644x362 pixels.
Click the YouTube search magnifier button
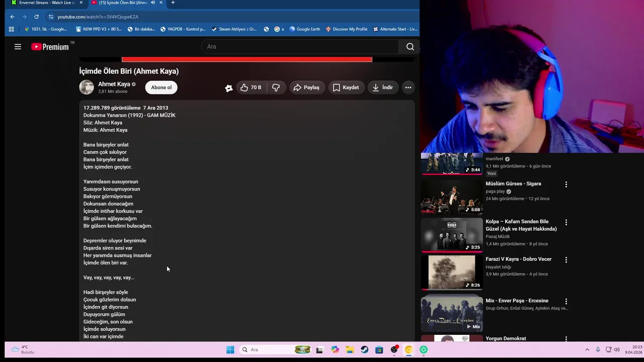pos(410,47)
